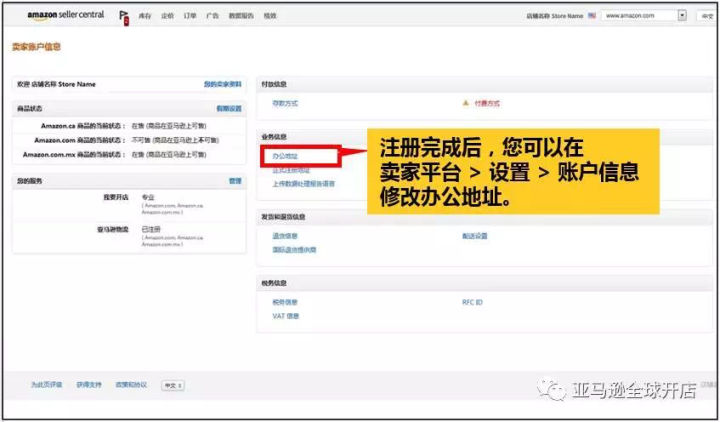
Task: Click the flag notification icon beside logo
Action: tap(124, 17)
